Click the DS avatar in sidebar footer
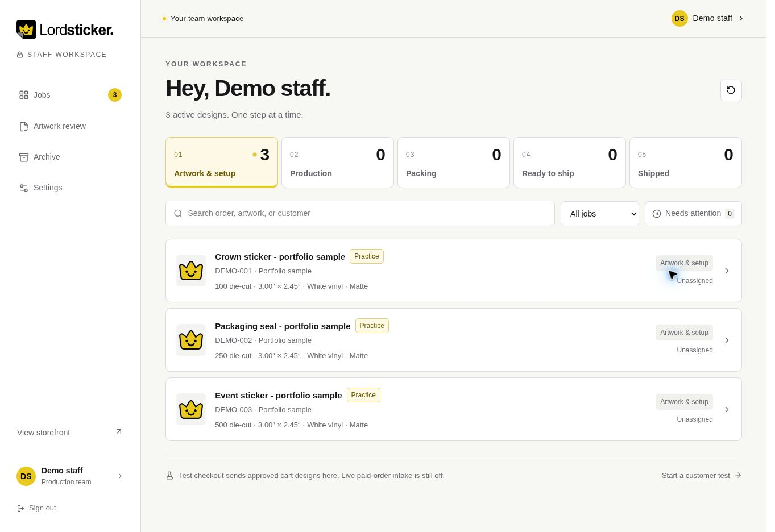Image resolution: width=775 pixels, height=532 pixels. (x=26, y=476)
